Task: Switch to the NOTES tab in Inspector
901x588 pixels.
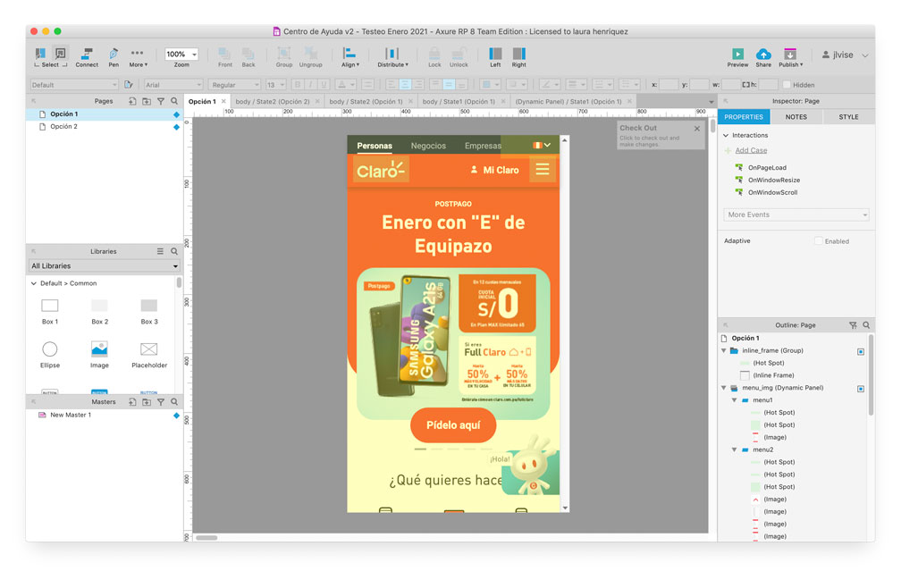Action: (x=796, y=116)
